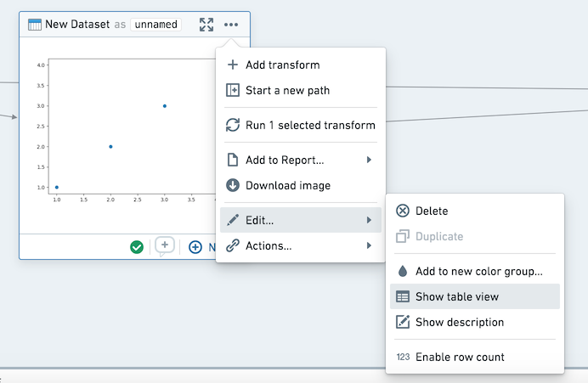Click the document icon beside Add to Report
Image resolution: width=588 pixels, height=383 pixels.
click(233, 160)
